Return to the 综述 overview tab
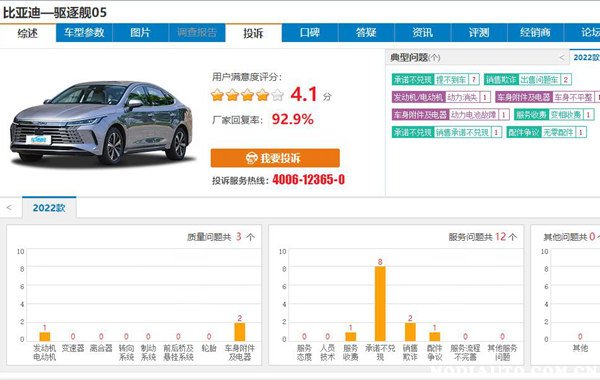600x380 pixels. [28, 33]
